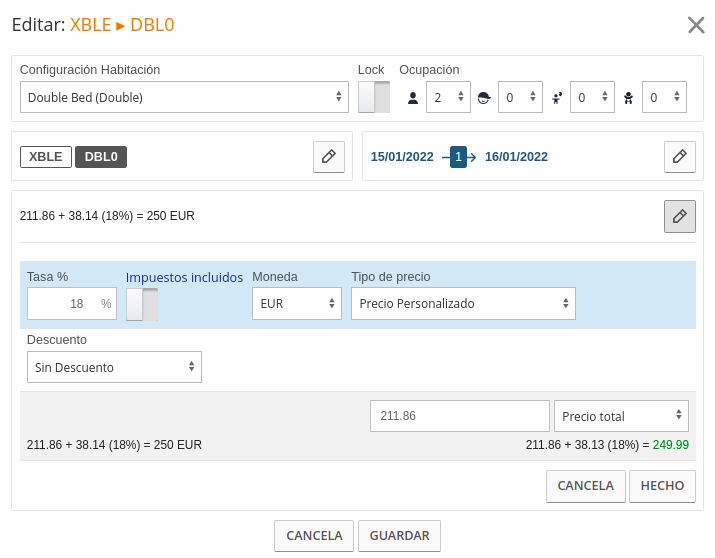Click the price input field showing 211.86
715x558 pixels.
460,416
